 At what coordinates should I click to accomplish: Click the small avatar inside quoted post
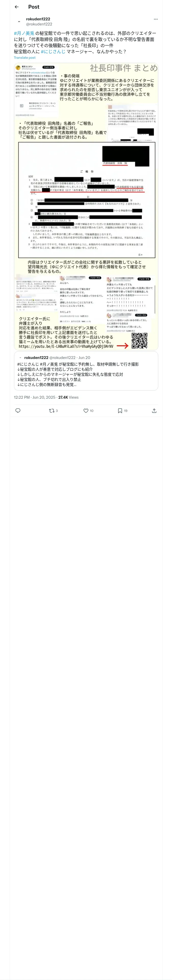point(20,358)
